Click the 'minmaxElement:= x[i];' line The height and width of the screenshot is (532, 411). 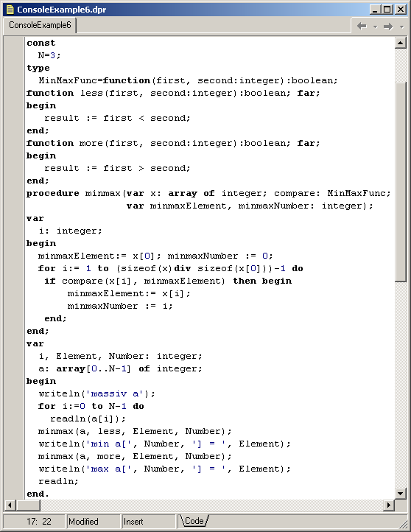tap(129, 293)
